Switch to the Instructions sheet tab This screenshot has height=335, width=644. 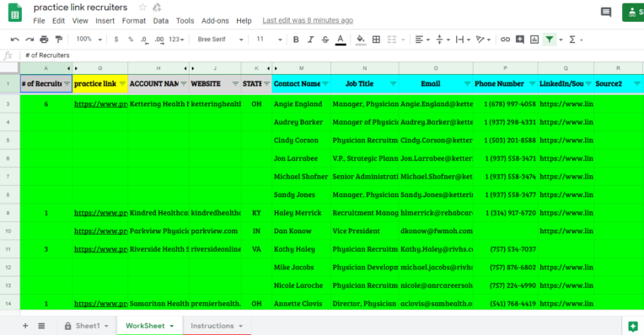point(217,326)
